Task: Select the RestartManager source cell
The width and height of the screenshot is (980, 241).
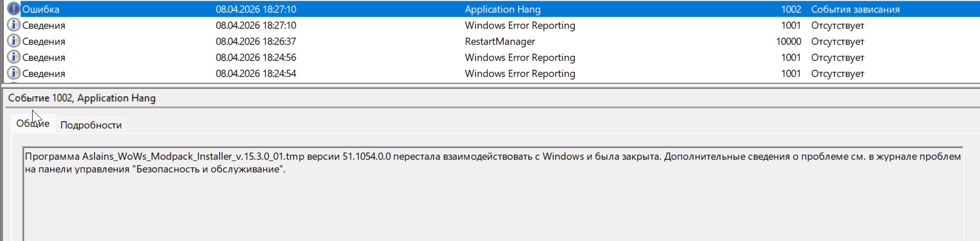Action: coord(500,42)
